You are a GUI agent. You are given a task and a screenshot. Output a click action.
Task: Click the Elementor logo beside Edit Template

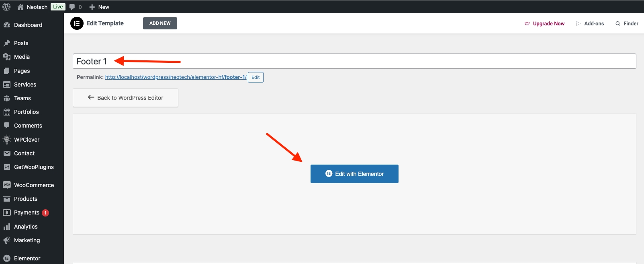[x=77, y=23]
